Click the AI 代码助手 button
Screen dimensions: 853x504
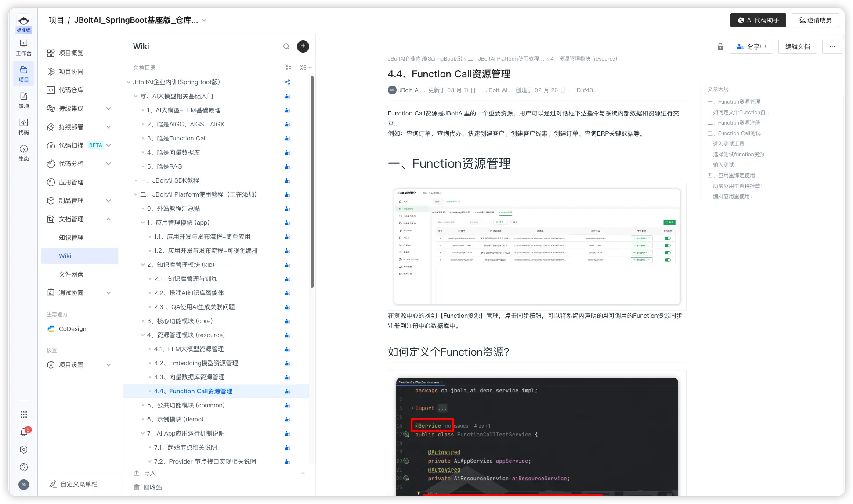(x=758, y=20)
